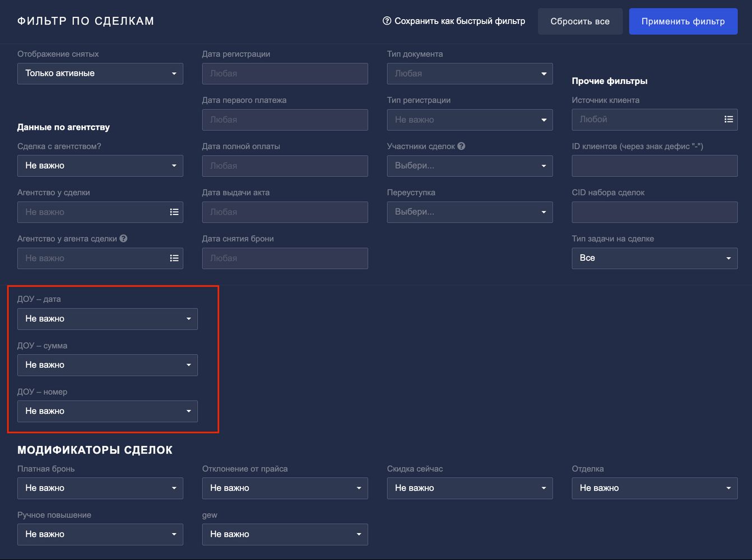Click question icon near Сохранить как быстрый фильтр

tap(387, 21)
